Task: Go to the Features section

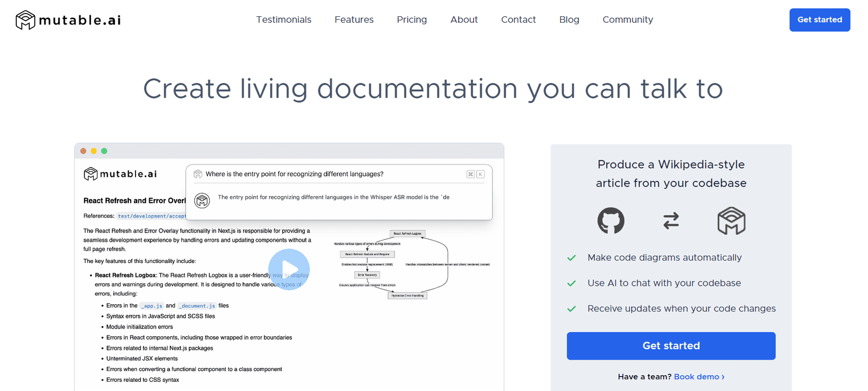Action: [354, 20]
